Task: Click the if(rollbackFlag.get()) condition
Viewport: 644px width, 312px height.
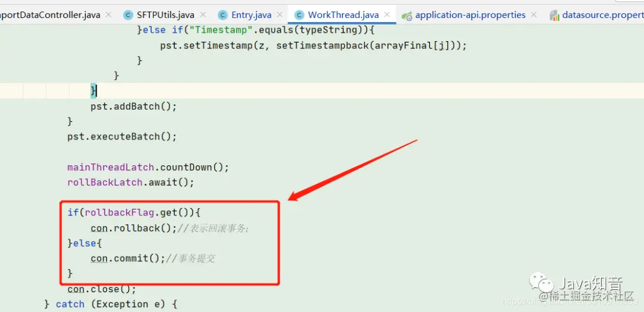Action: [x=134, y=213]
